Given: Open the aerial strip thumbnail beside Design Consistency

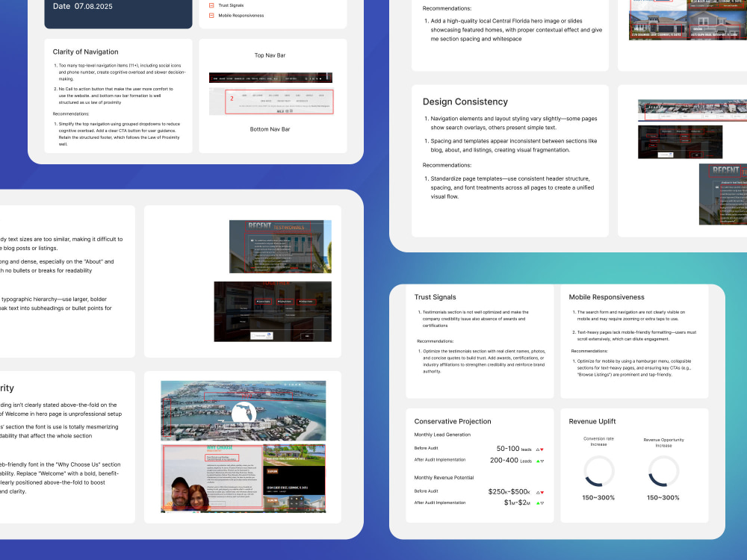Looking at the screenshot, I should [692, 111].
